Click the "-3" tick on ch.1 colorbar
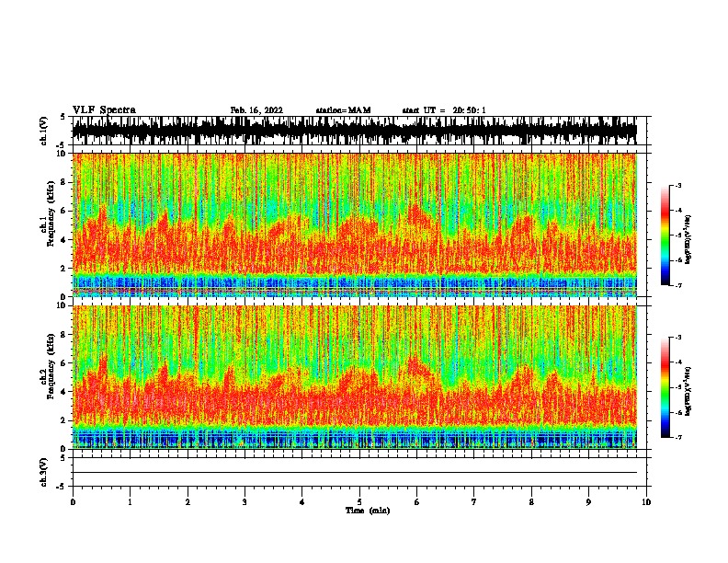Viewport: 728px width, 563px height. tap(677, 186)
